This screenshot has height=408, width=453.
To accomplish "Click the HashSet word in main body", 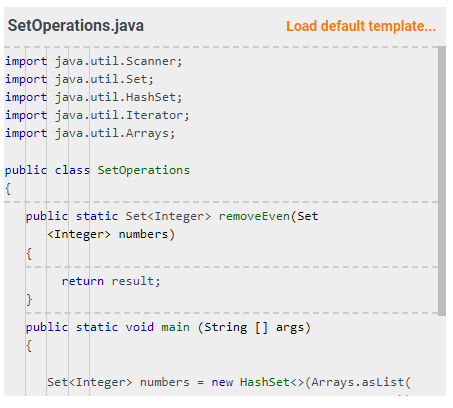I will point(265,382).
